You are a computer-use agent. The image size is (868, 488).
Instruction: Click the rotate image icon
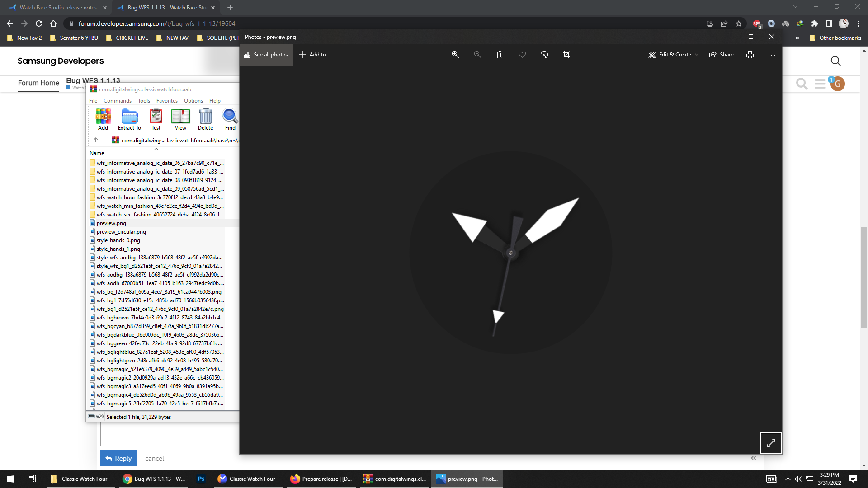[x=544, y=55]
